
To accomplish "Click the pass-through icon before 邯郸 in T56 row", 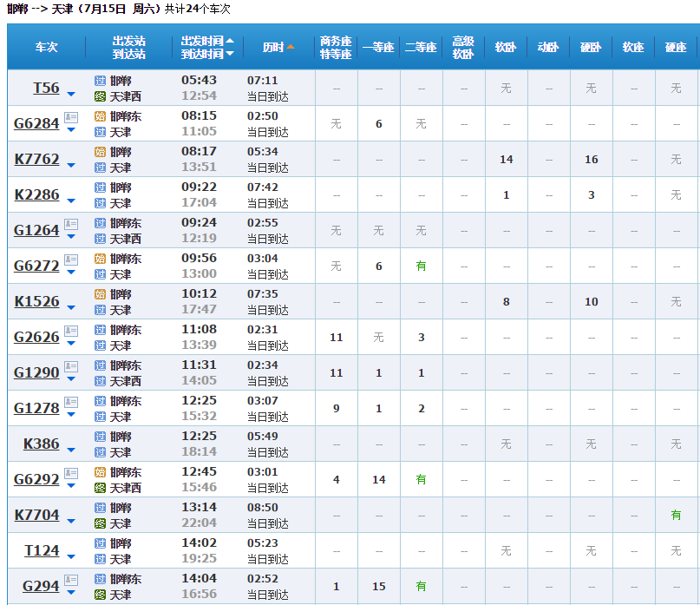I will (x=100, y=81).
